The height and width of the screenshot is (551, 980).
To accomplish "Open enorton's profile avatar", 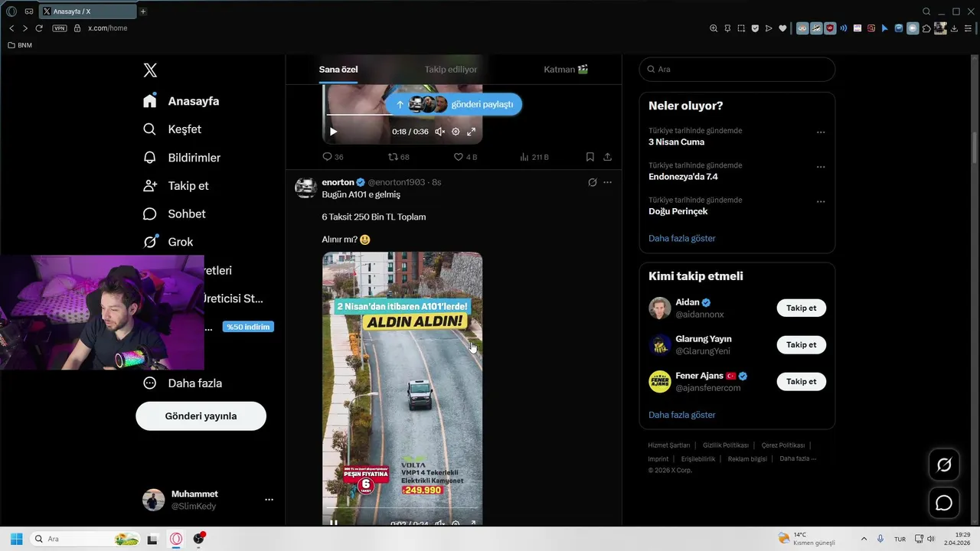I will pyautogui.click(x=306, y=187).
